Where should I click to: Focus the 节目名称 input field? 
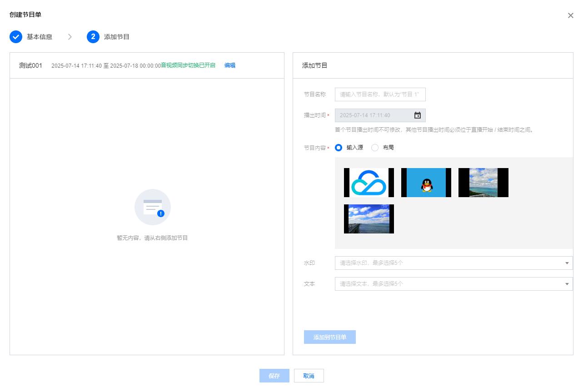click(x=380, y=94)
